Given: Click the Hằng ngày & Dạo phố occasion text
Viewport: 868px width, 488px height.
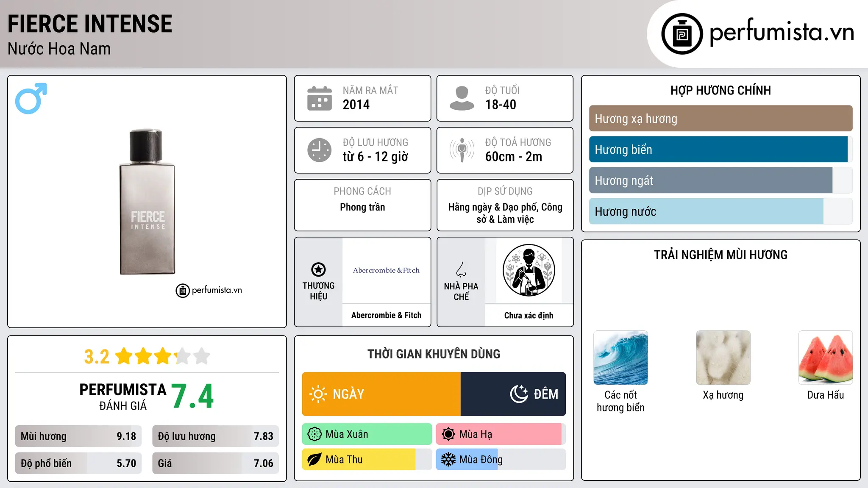Looking at the screenshot, I should click(x=505, y=213).
